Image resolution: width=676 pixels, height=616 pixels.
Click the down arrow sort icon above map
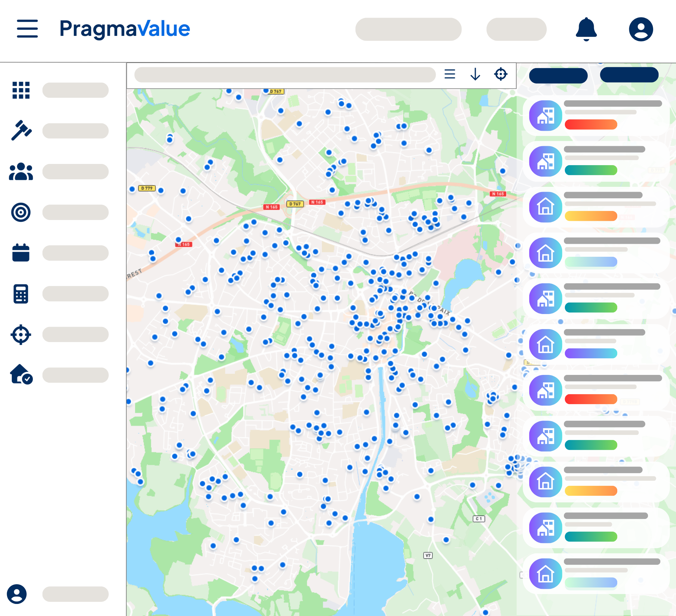[x=475, y=74]
